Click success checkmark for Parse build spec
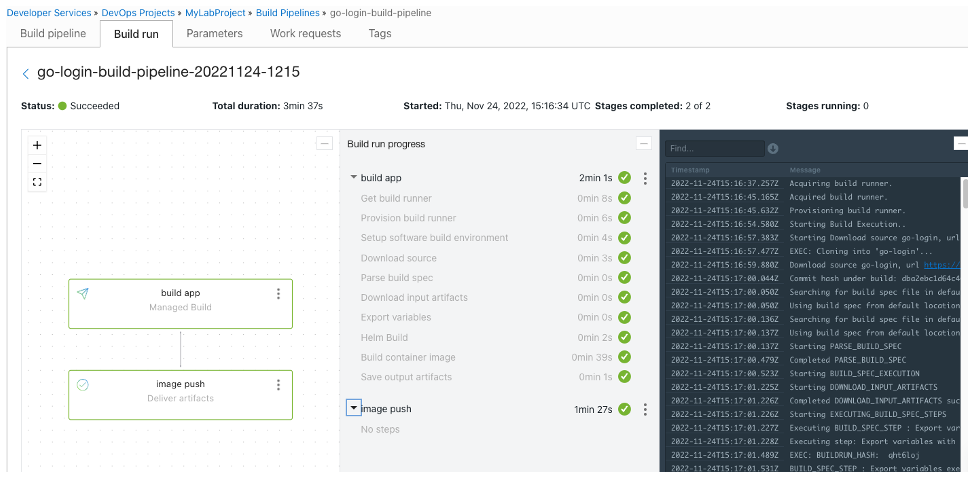Viewport: 978px width, 490px height. 624,277
